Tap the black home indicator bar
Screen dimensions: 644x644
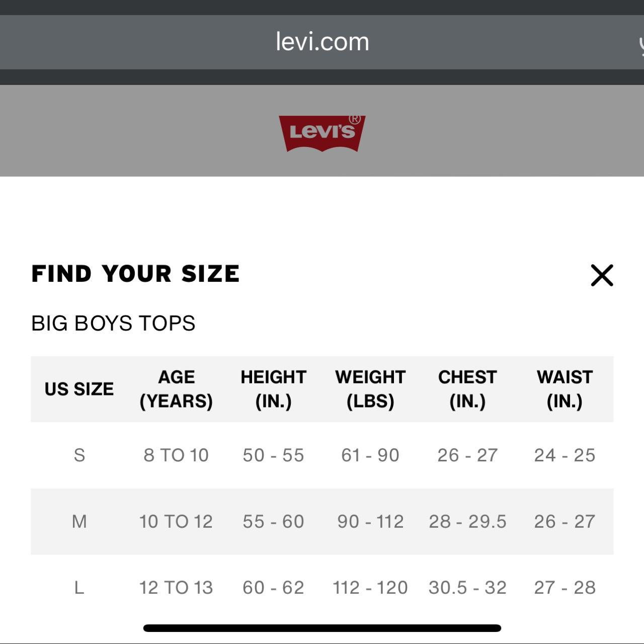click(322, 628)
